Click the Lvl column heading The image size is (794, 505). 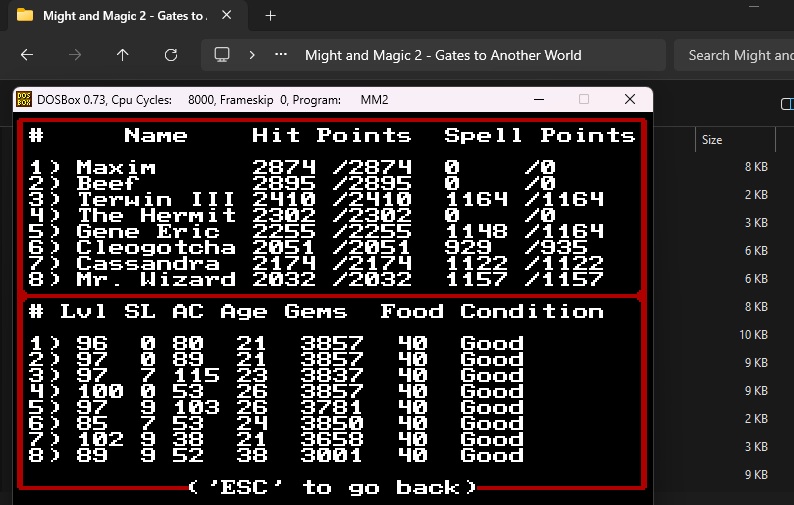coord(84,311)
